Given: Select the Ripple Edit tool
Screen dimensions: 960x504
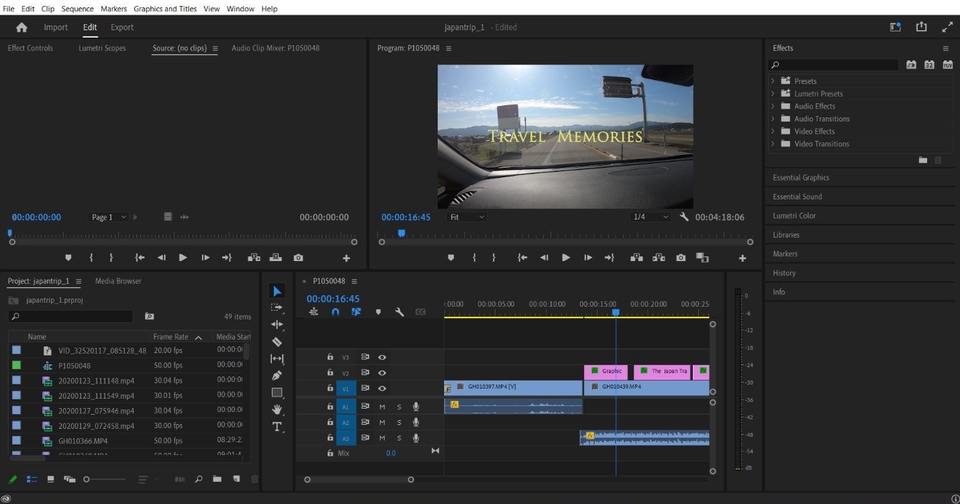Looking at the screenshot, I should [x=277, y=325].
